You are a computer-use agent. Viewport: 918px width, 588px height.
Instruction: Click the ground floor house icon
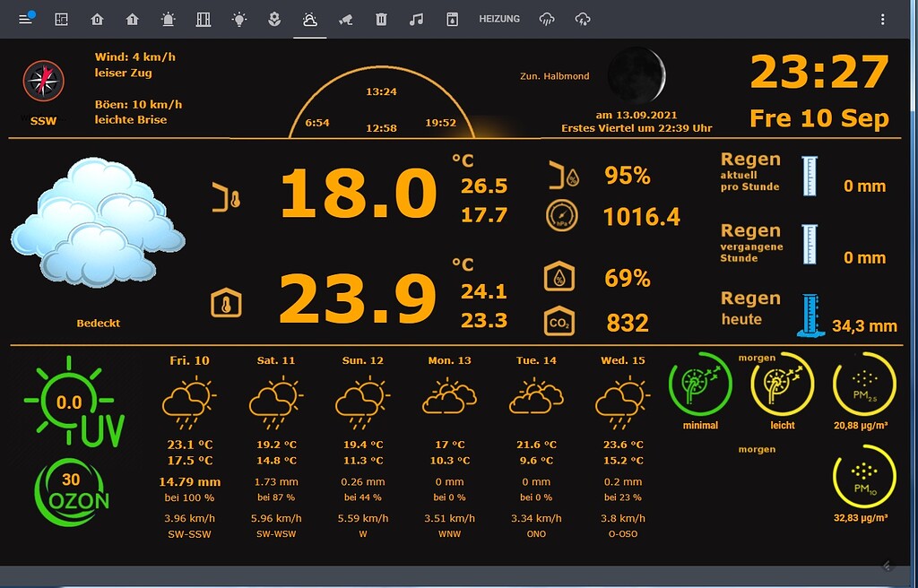(x=97, y=18)
